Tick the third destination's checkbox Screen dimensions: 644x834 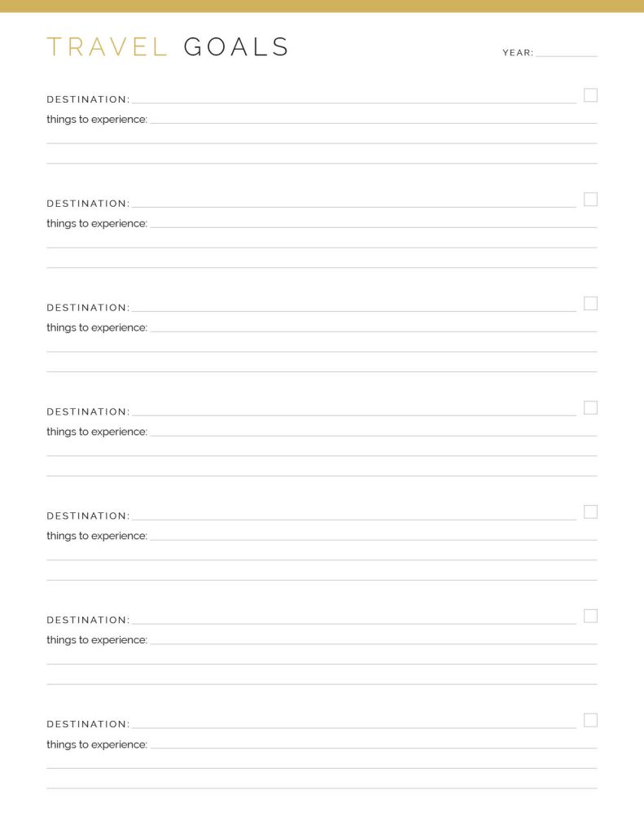point(590,304)
